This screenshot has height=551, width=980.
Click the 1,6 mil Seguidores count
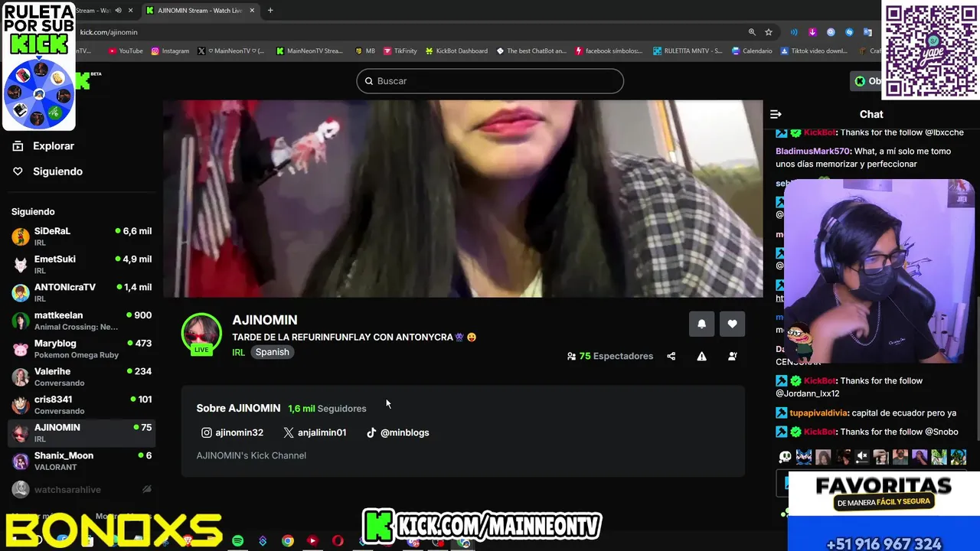tap(327, 409)
